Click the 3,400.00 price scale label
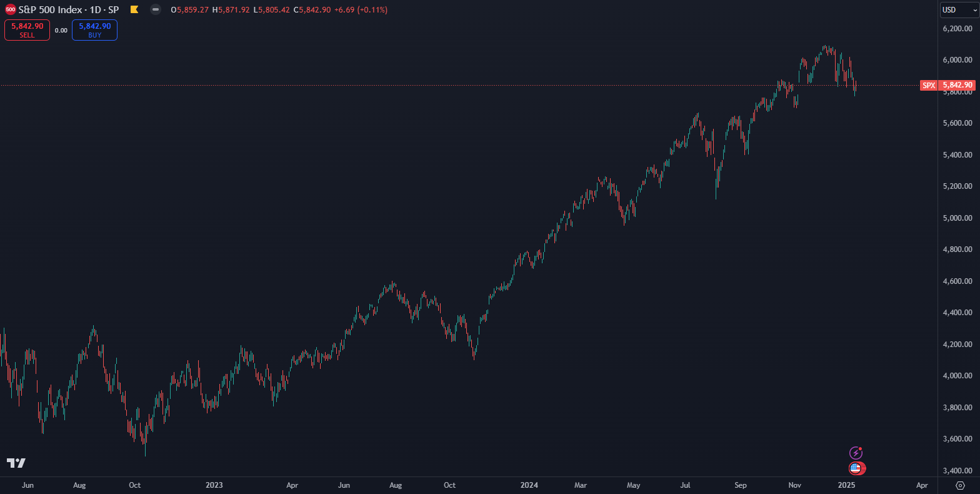980x494 pixels. tap(957, 471)
